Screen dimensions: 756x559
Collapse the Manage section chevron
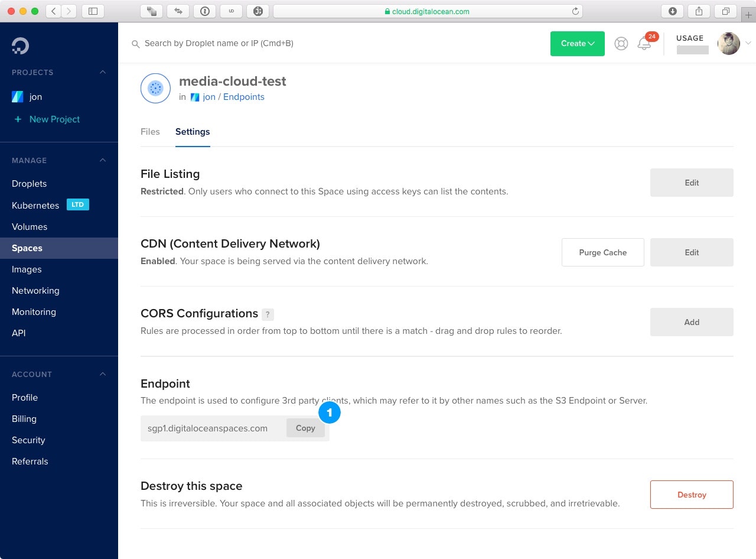pos(102,160)
